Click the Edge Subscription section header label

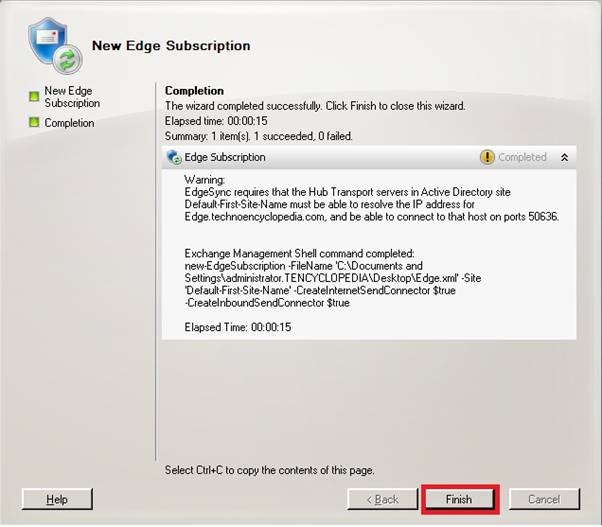[x=225, y=157]
